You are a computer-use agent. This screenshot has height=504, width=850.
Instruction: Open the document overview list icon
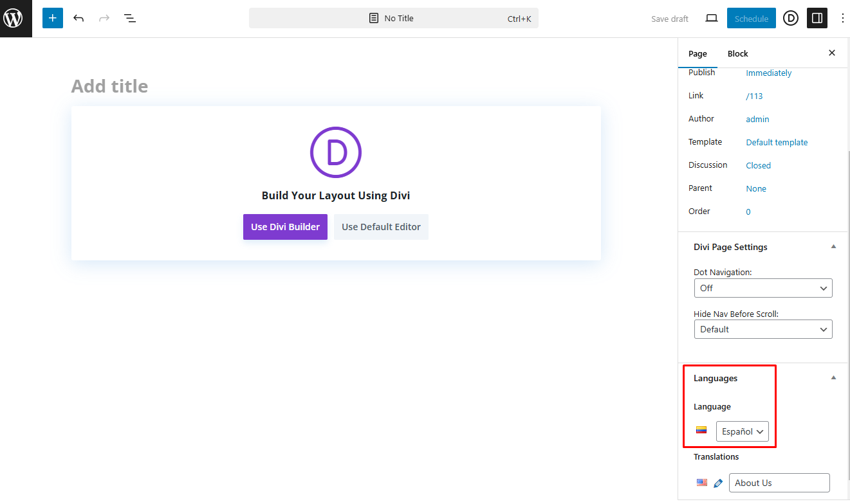(130, 19)
